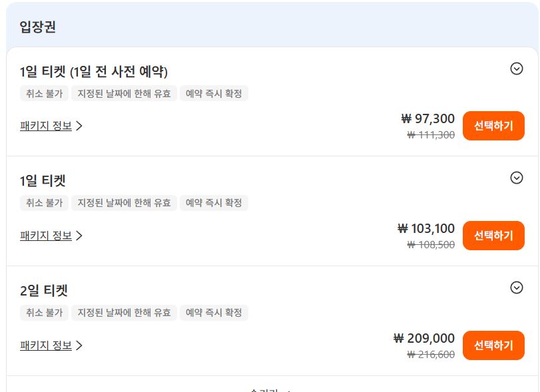
Task: Click the ₩209,000 price
Action: [424, 339]
